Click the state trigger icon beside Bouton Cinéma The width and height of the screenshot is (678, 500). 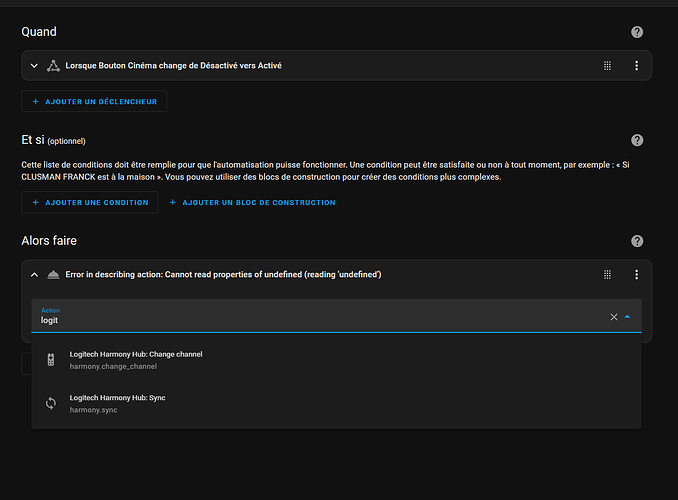click(53, 66)
